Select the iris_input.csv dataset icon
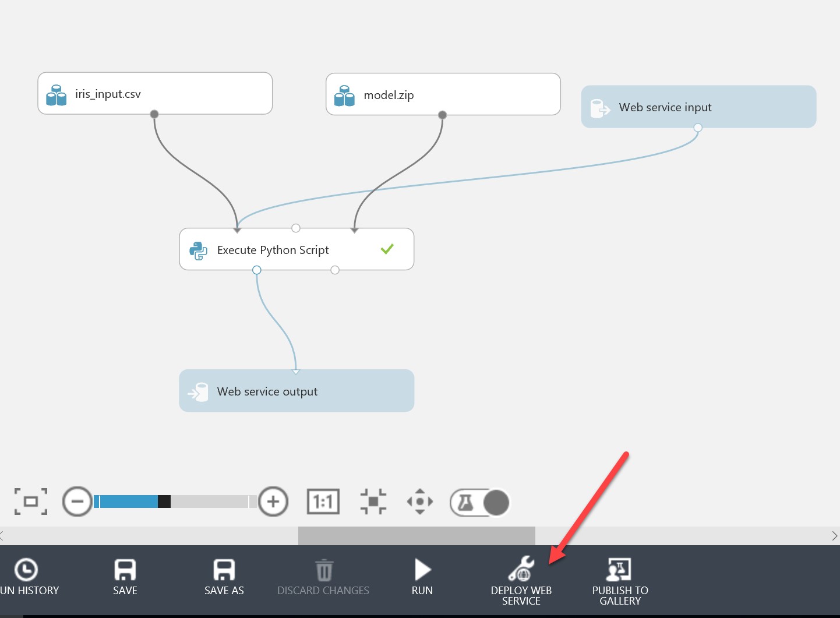 (57, 93)
